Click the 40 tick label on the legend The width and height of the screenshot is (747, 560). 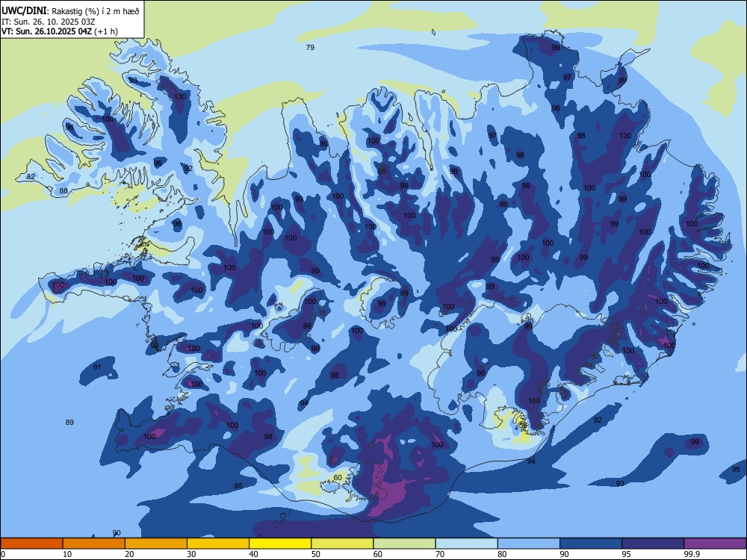253,554
